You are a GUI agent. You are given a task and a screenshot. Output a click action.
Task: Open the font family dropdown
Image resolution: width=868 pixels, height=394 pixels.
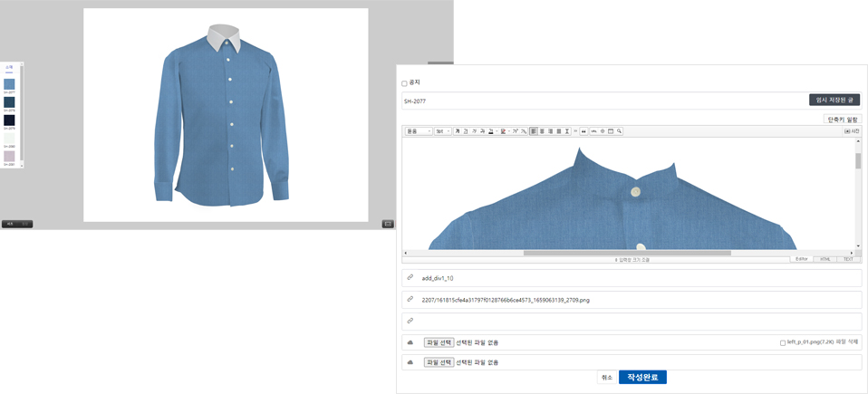point(417,131)
